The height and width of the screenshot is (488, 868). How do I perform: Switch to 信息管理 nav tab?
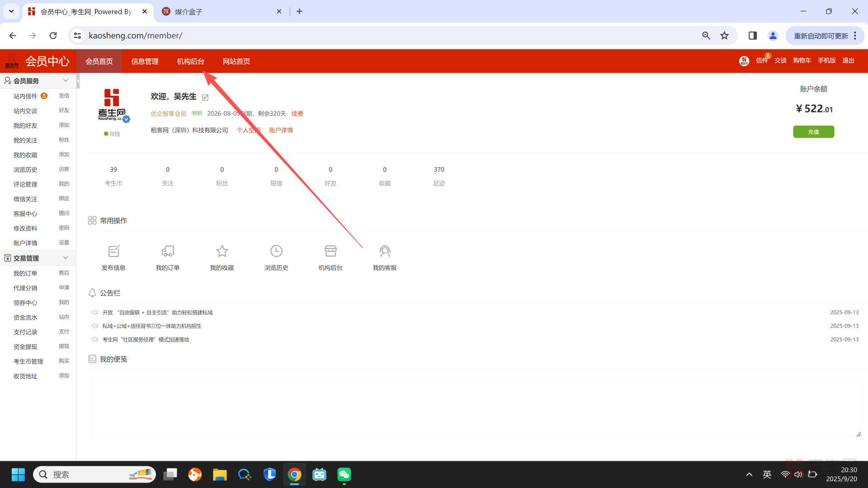pos(145,61)
